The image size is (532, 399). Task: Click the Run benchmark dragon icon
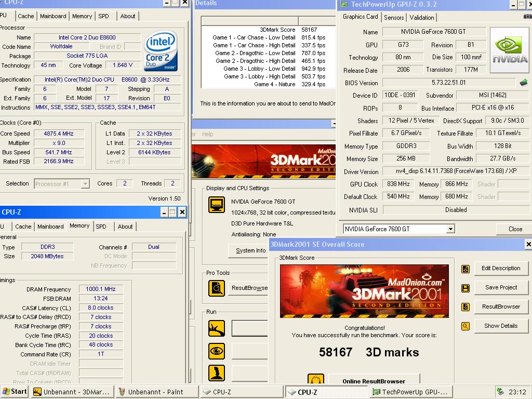click(x=217, y=328)
